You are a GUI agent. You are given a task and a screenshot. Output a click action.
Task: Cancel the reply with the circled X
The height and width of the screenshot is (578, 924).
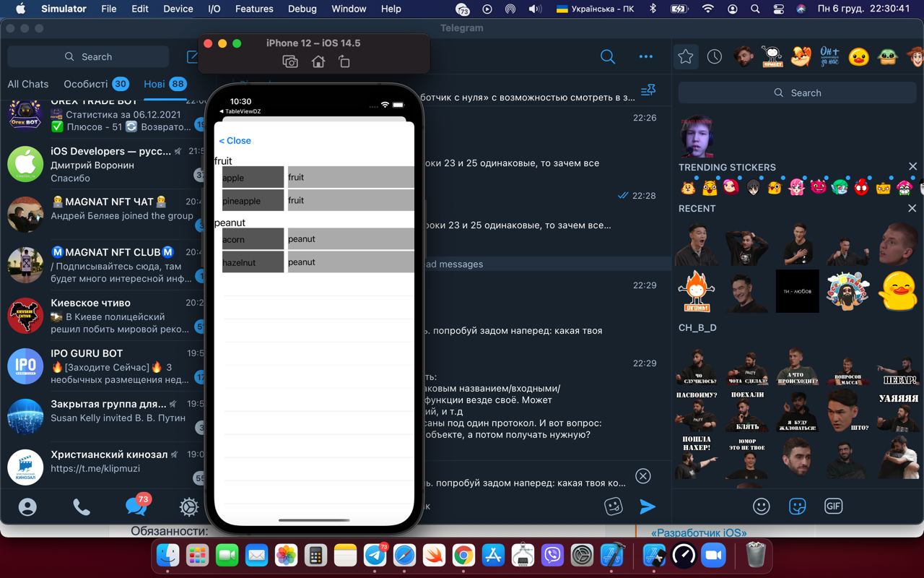point(643,475)
